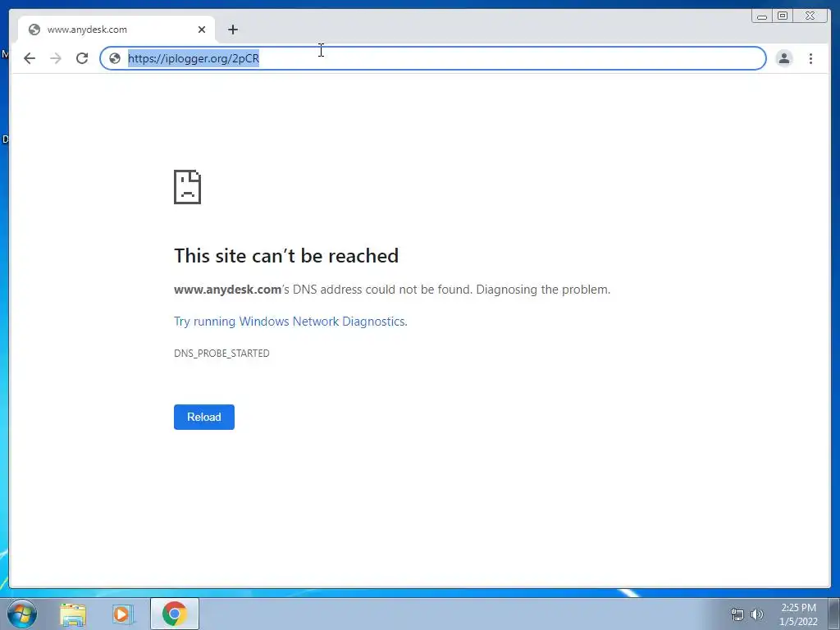This screenshot has height=630, width=840.
Task: Go back using the back arrow
Action: click(x=30, y=58)
